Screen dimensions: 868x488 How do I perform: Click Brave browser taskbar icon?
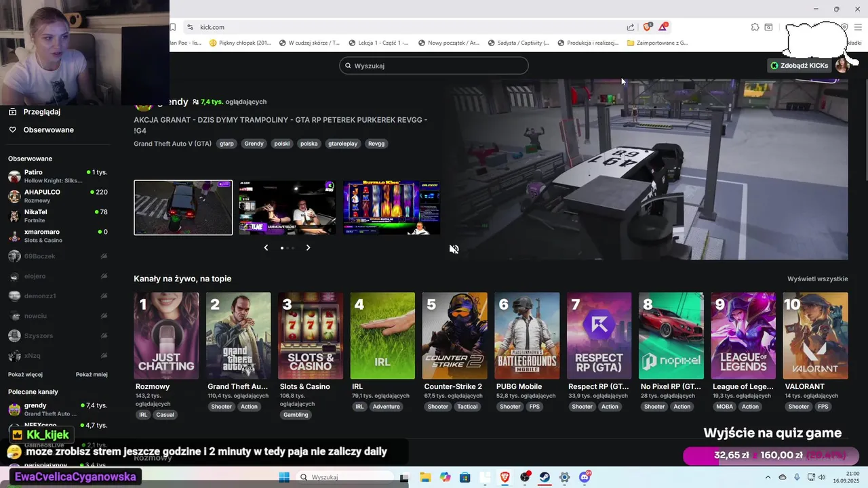[505, 477]
